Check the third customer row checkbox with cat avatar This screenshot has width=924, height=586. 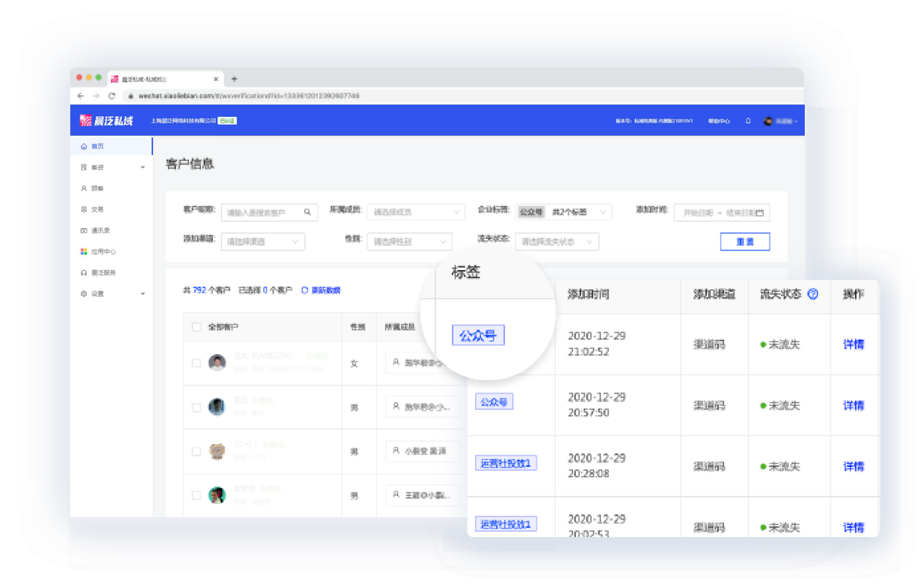[x=196, y=452]
